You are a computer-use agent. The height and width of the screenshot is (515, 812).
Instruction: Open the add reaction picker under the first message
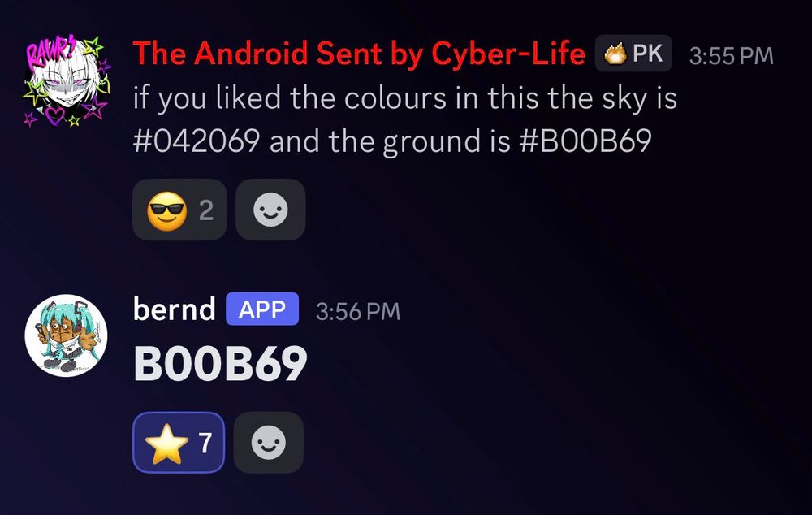pos(270,210)
